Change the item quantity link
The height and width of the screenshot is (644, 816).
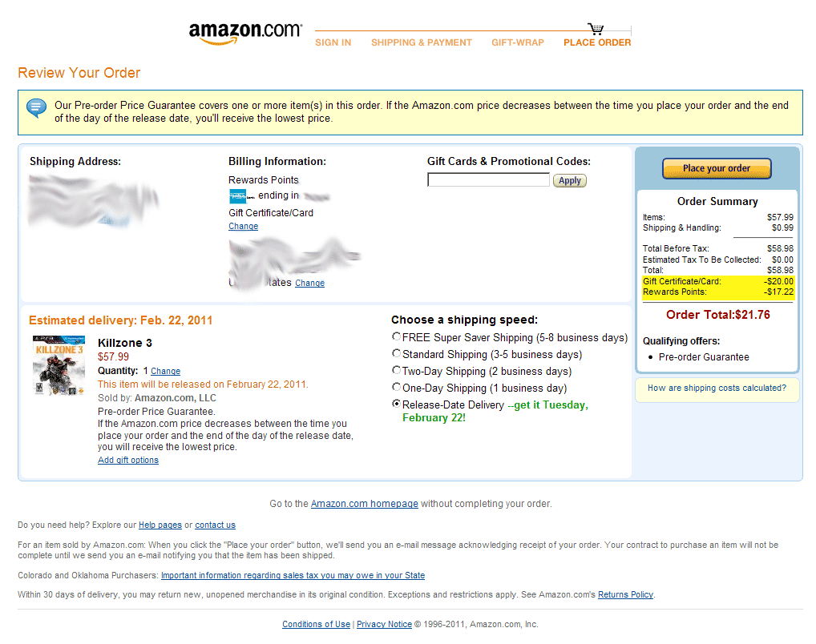coord(165,372)
